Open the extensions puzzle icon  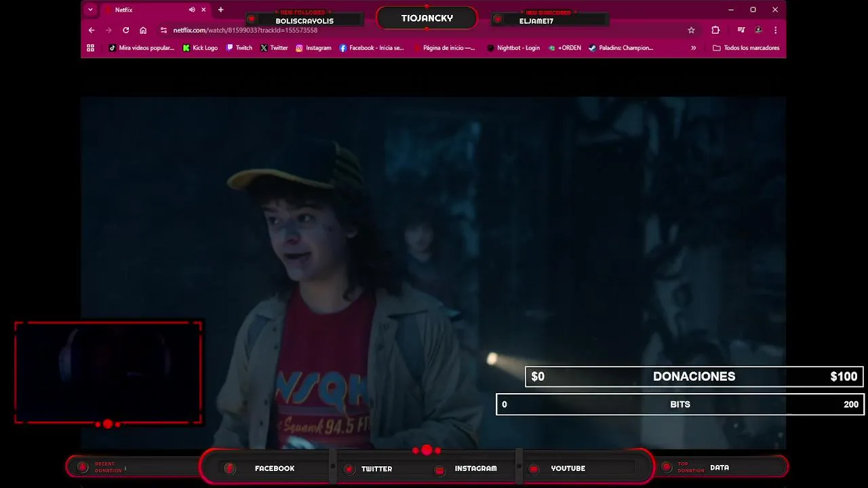pyautogui.click(x=715, y=30)
